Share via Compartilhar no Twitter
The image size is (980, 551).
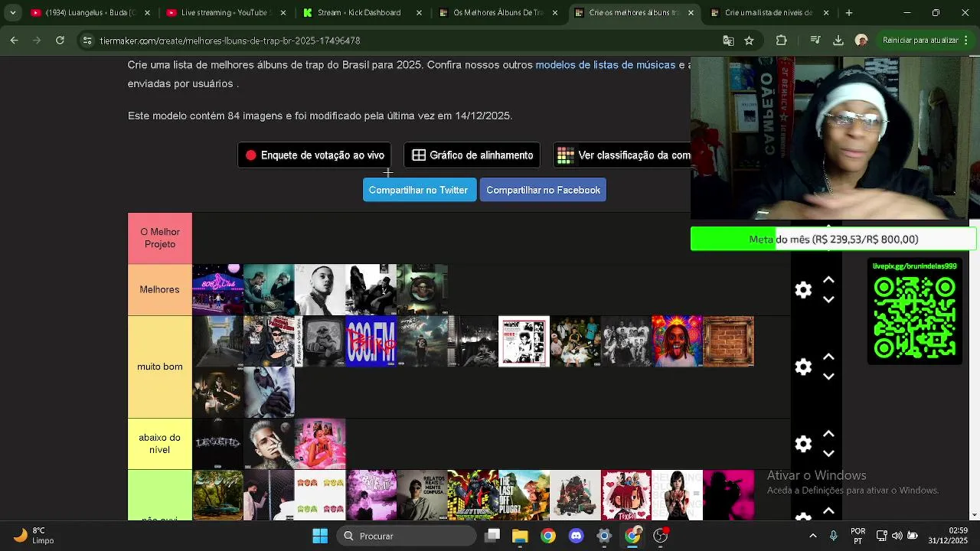click(418, 190)
